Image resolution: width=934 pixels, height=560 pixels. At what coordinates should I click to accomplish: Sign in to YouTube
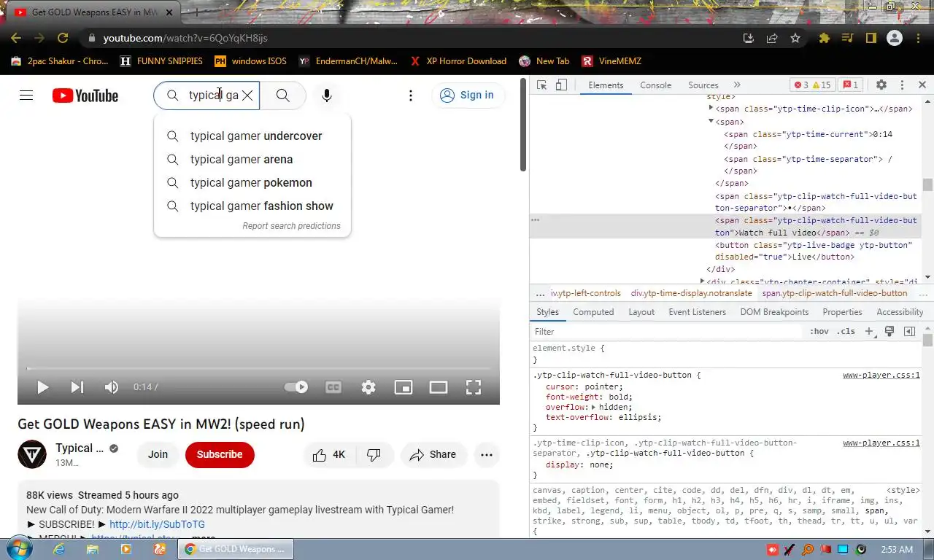pos(467,96)
